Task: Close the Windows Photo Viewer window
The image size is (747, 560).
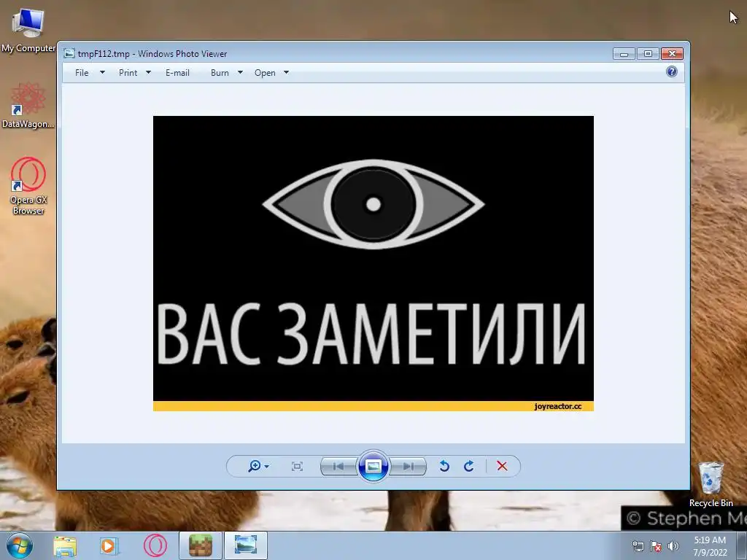Action: pos(672,54)
